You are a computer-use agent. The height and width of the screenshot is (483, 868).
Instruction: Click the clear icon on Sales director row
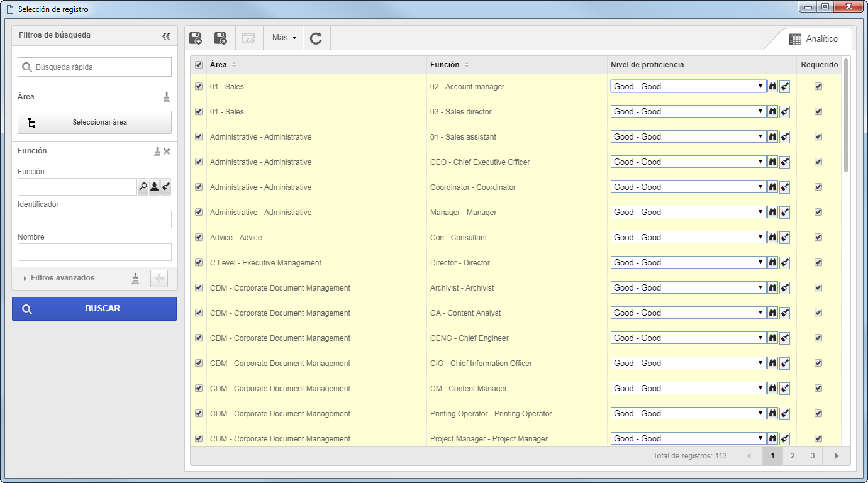784,112
